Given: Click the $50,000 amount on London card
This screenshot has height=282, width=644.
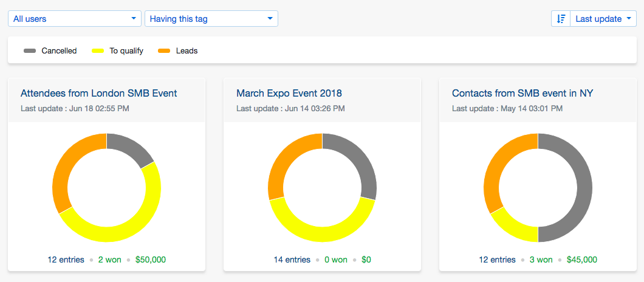Looking at the screenshot, I should pyautogui.click(x=151, y=260).
